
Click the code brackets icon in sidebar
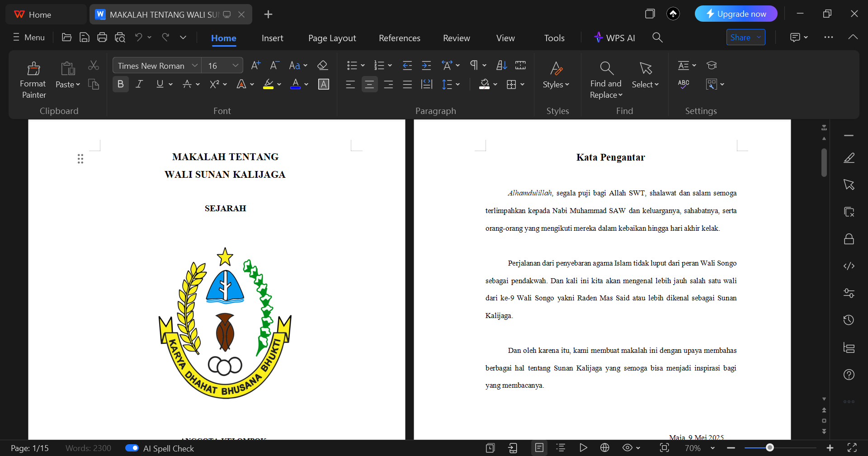[x=849, y=266]
